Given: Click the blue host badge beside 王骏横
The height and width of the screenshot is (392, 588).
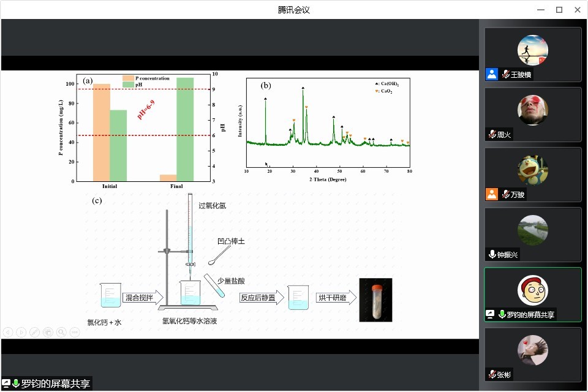Looking at the screenshot, I should pos(491,74).
